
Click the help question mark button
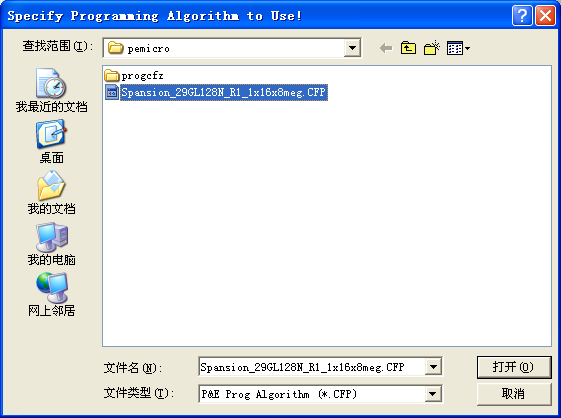coord(522,16)
